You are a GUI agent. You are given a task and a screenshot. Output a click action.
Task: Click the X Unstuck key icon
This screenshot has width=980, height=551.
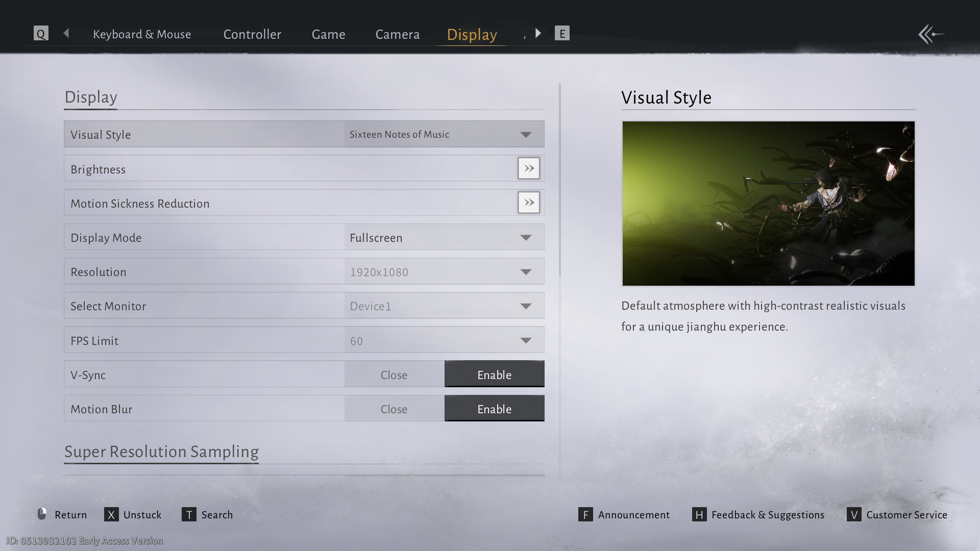click(x=111, y=514)
